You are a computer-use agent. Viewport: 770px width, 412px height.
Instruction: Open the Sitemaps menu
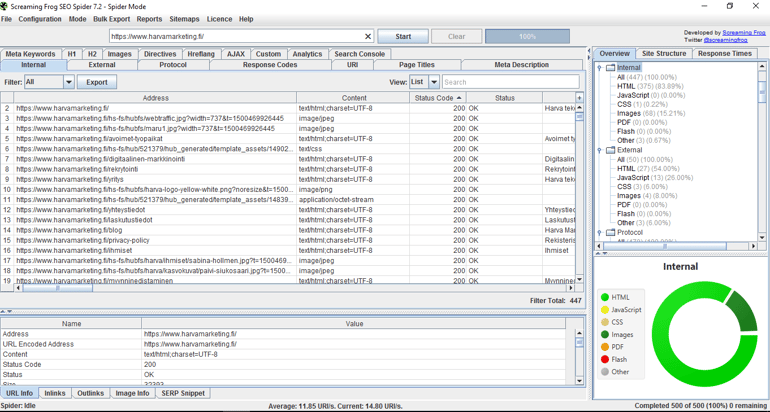click(x=184, y=19)
